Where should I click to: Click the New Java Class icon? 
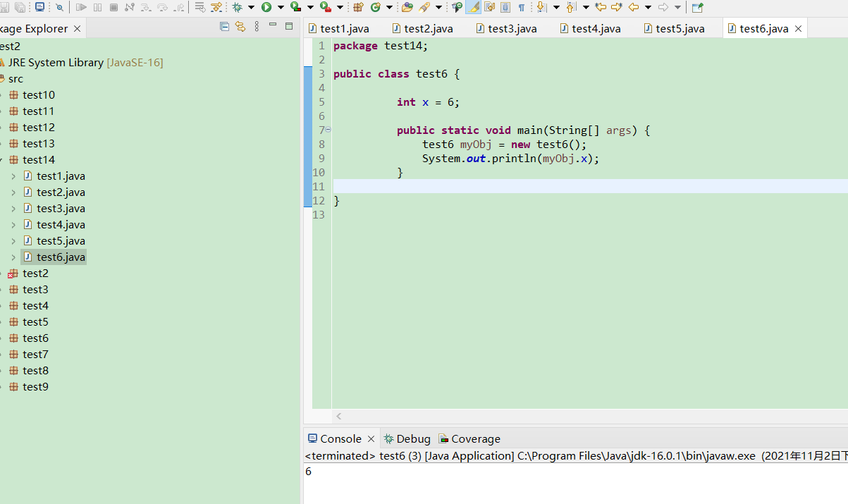(x=376, y=7)
